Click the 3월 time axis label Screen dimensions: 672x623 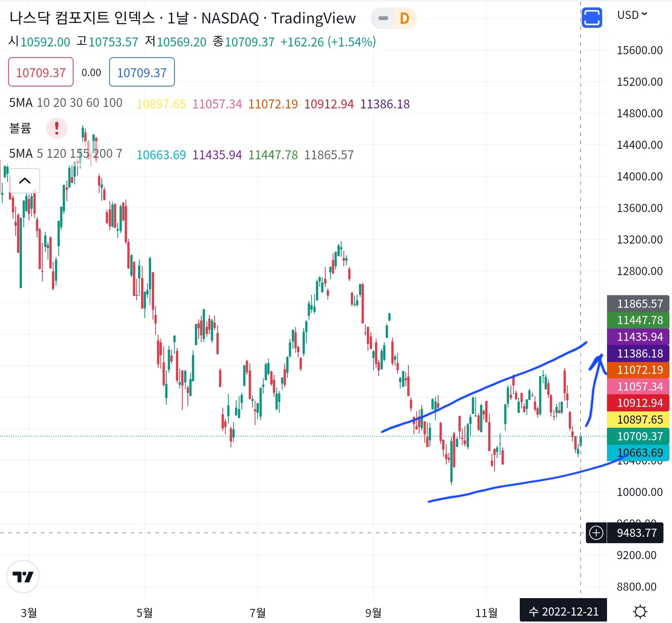(29, 612)
